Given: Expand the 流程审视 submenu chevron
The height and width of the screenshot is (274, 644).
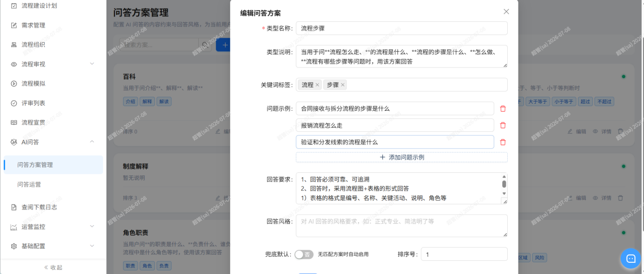Looking at the screenshot, I should click(x=92, y=64).
